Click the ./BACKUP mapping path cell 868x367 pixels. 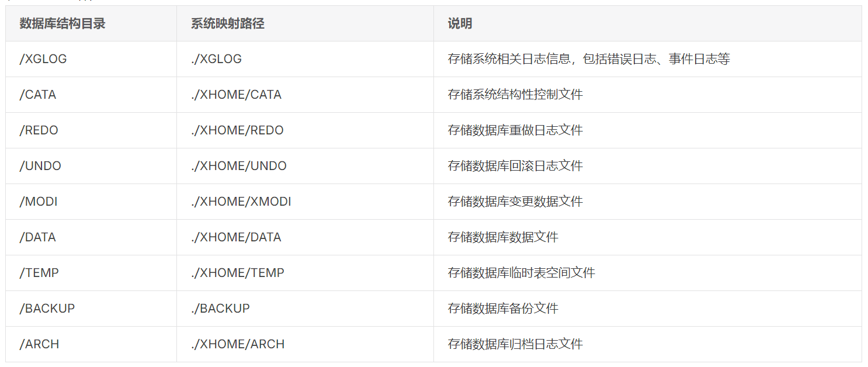220,309
